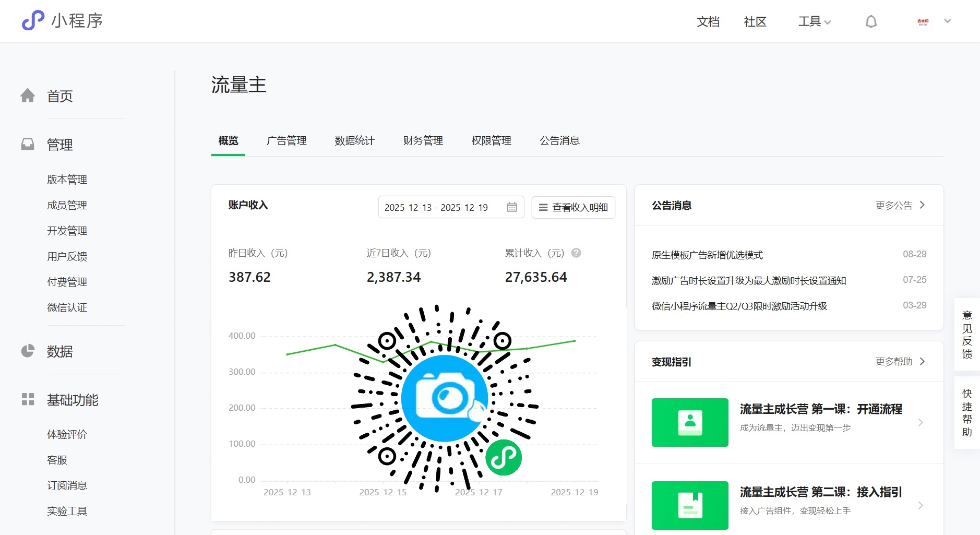The width and height of the screenshot is (980, 535).
Task: Open 版本管理 in the sidebar
Action: [x=67, y=180]
